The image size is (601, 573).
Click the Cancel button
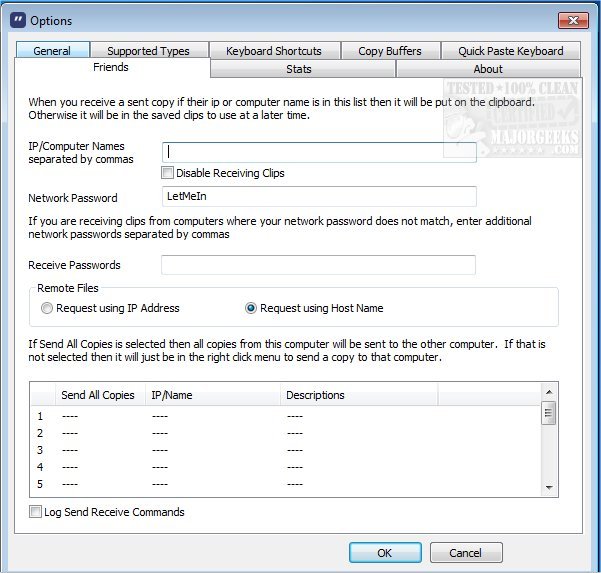point(466,553)
